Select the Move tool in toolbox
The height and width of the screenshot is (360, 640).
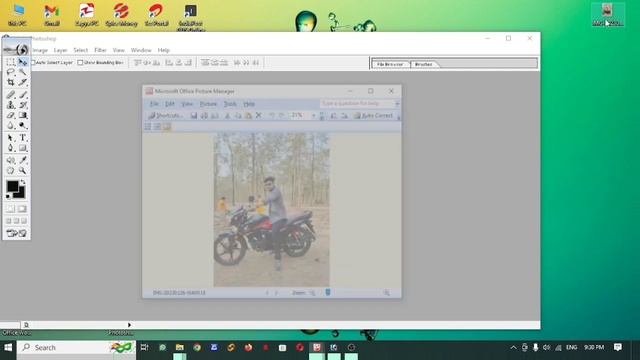[x=23, y=62]
